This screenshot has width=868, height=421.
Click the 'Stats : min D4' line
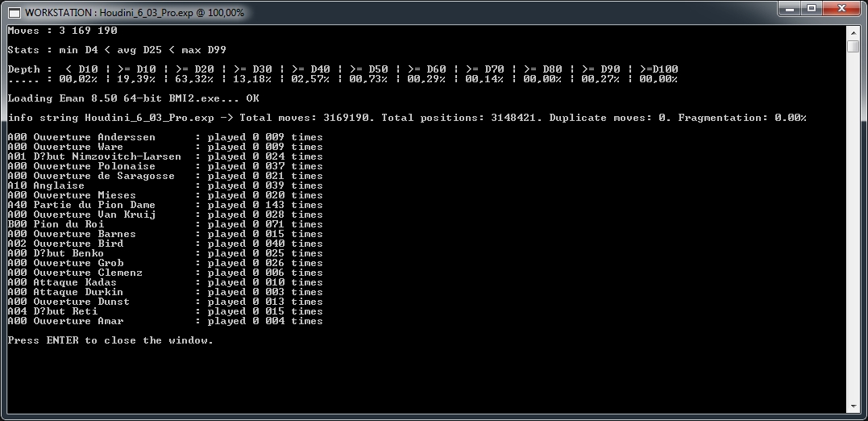117,50
